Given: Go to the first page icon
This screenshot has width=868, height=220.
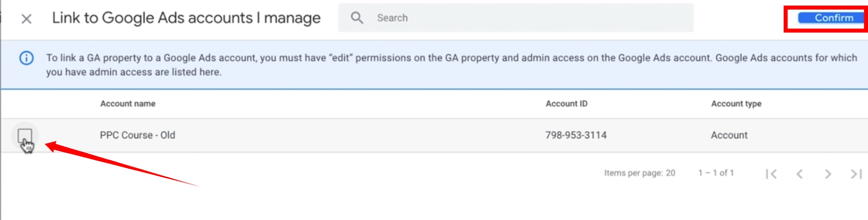Looking at the screenshot, I should click(x=771, y=174).
